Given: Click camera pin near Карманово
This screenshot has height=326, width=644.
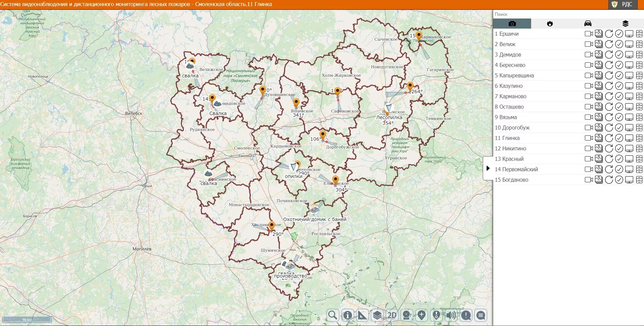Looking at the screenshot, I should coord(419,35).
